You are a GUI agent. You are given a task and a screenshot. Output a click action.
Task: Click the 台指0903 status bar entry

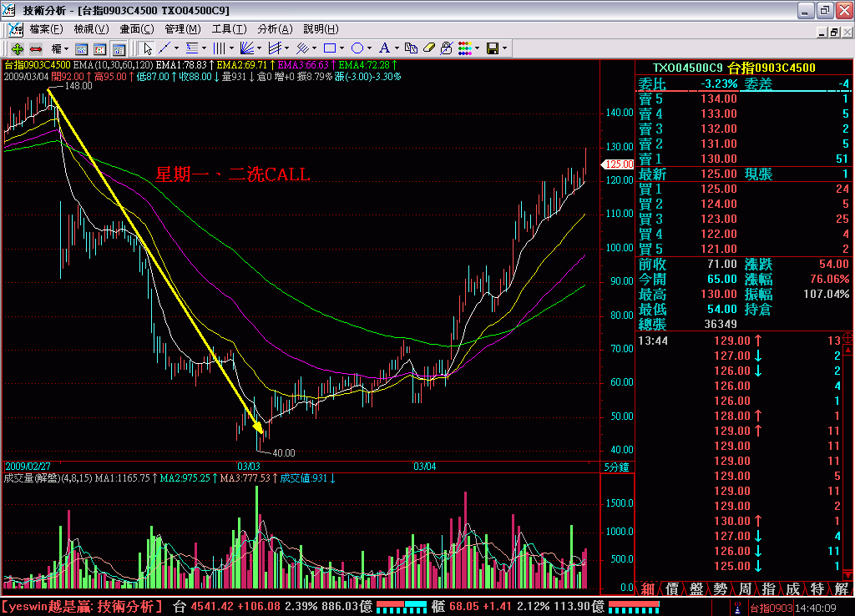[x=771, y=608]
